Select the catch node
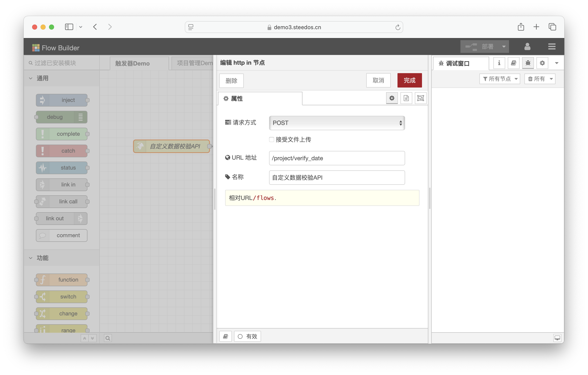The height and width of the screenshot is (375, 588). (x=62, y=151)
